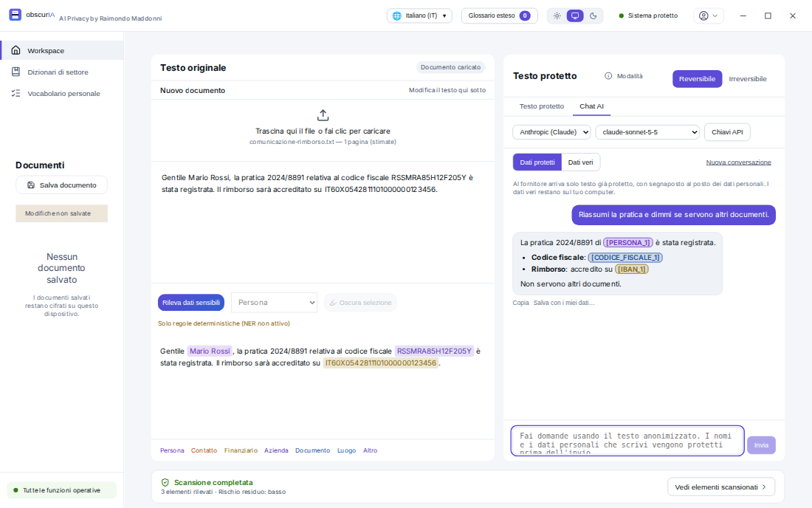This screenshot has height=508, width=812.
Task: Switch chat to Dati veri
Action: (x=580, y=162)
